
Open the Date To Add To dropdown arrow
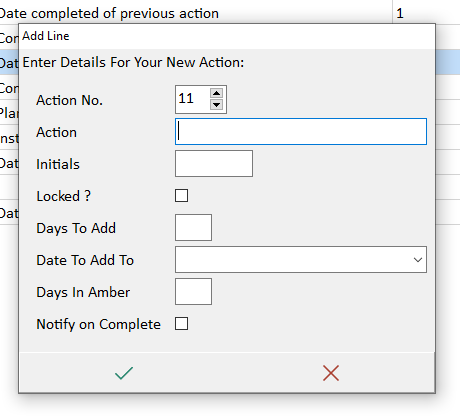[418, 260]
